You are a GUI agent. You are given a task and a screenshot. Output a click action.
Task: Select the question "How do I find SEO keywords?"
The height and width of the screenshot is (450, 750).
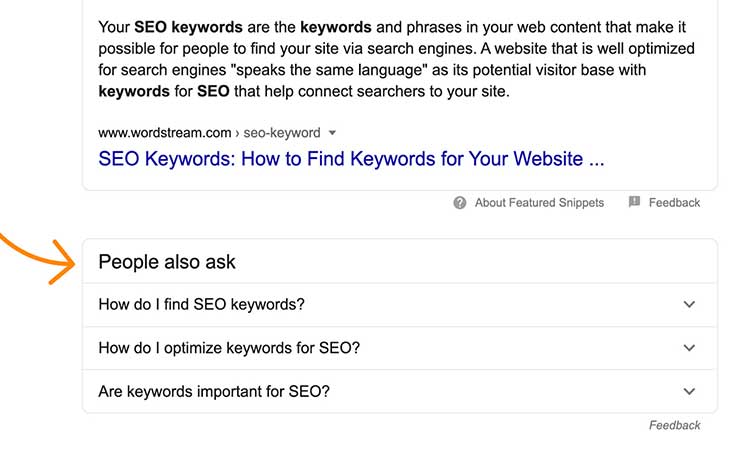[201, 305]
